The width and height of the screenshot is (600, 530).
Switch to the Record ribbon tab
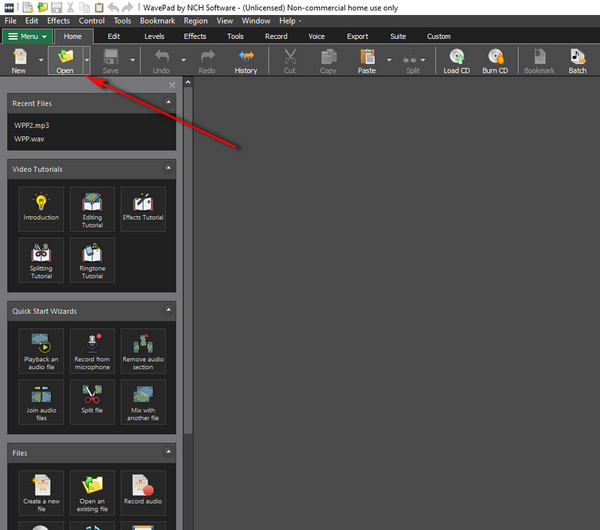click(x=276, y=36)
